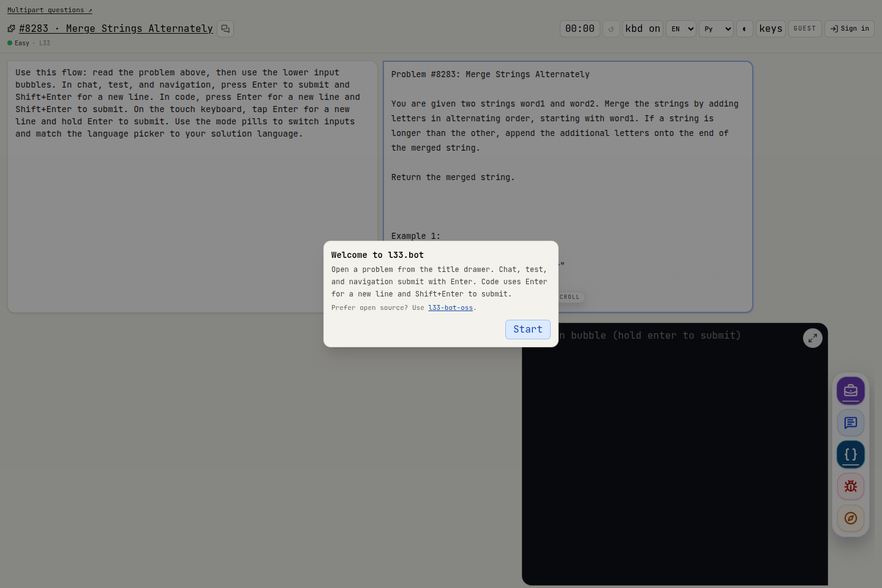The width and height of the screenshot is (882, 588).
Task: Click the GUEST badge
Action: pos(805,29)
